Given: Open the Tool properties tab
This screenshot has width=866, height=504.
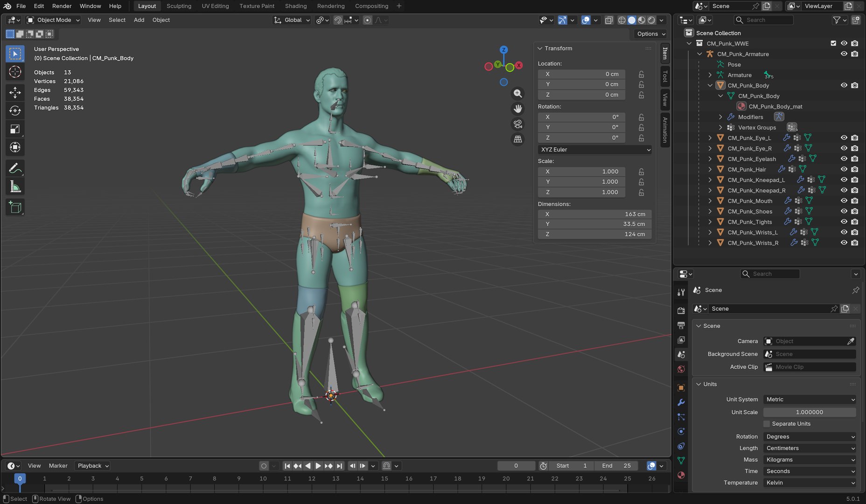Looking at the screenshot, I should (x=681, y=292).
